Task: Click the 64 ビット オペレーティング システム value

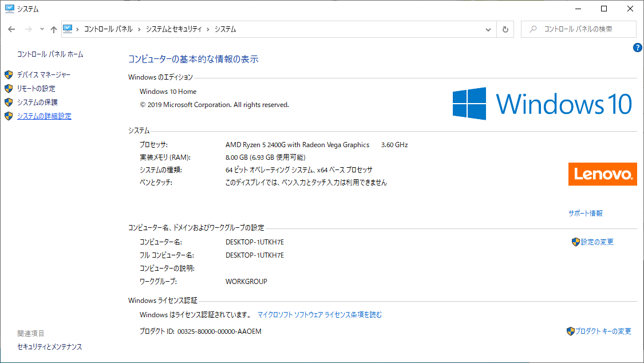Action: point(299,169)
